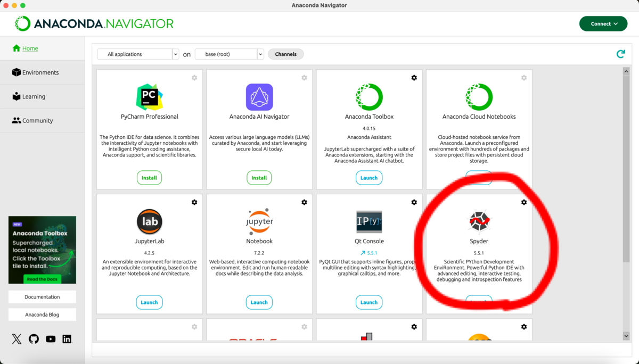
Task: Open settings gear on Anaconda Toolbox tile
Action: 414,78
